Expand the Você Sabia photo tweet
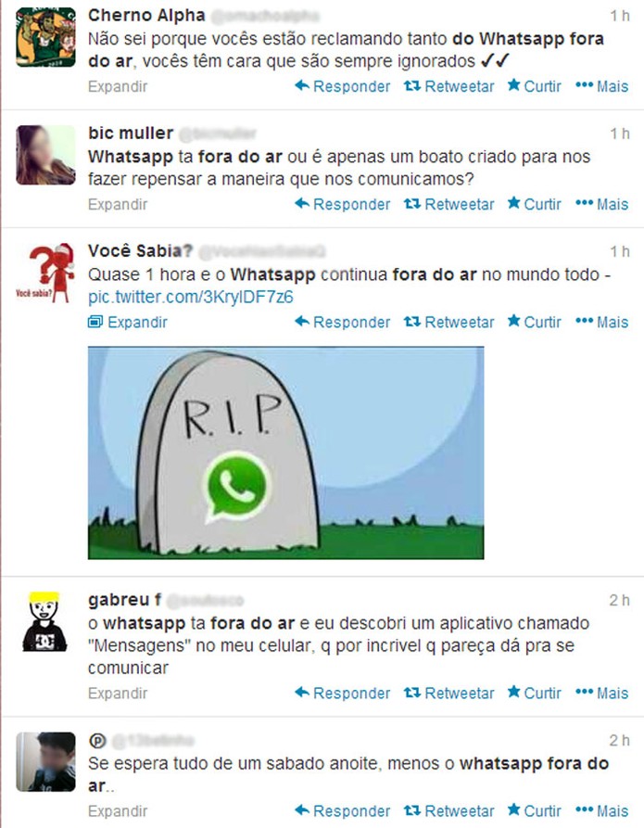The height and width of the screenshot is (828, 644). pyautogui.click(x=128, y=322)
